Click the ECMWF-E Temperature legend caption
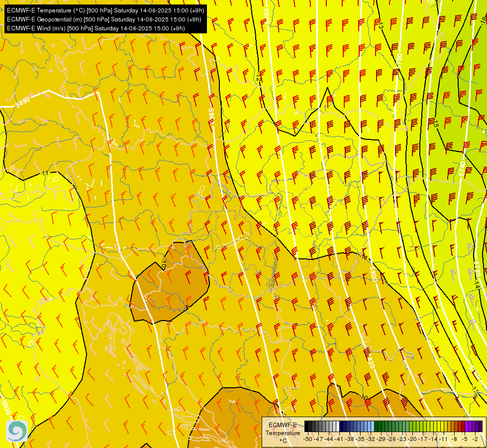The image size is (487, 448). point(283,433)
